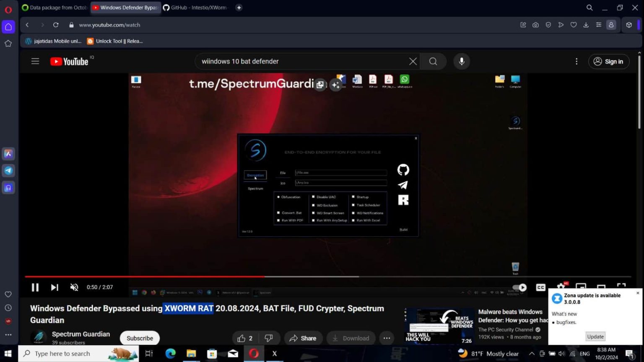Open a new browser tab

pyautogui.click(x=239, y=8)
